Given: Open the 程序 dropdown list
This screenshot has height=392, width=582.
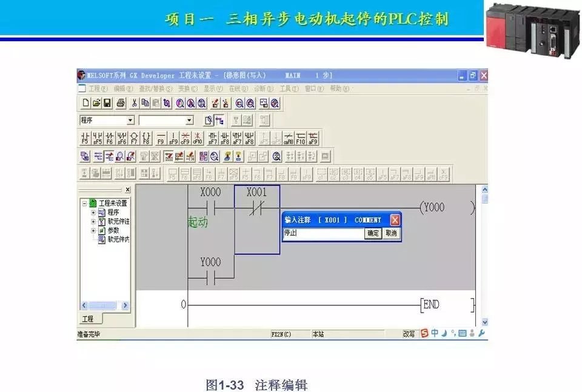Looking at the screenshot, I should click(130, 121).
